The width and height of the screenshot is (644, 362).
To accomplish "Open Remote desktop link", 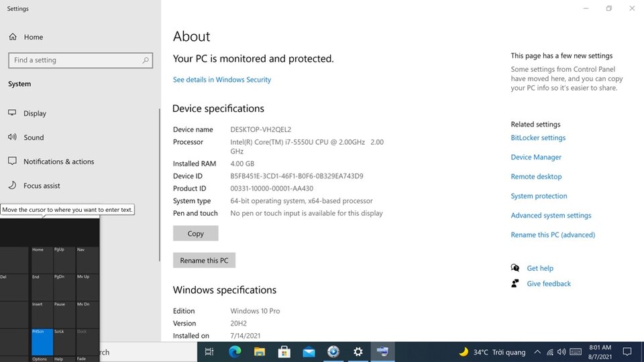I will click(x=536, y=176).
